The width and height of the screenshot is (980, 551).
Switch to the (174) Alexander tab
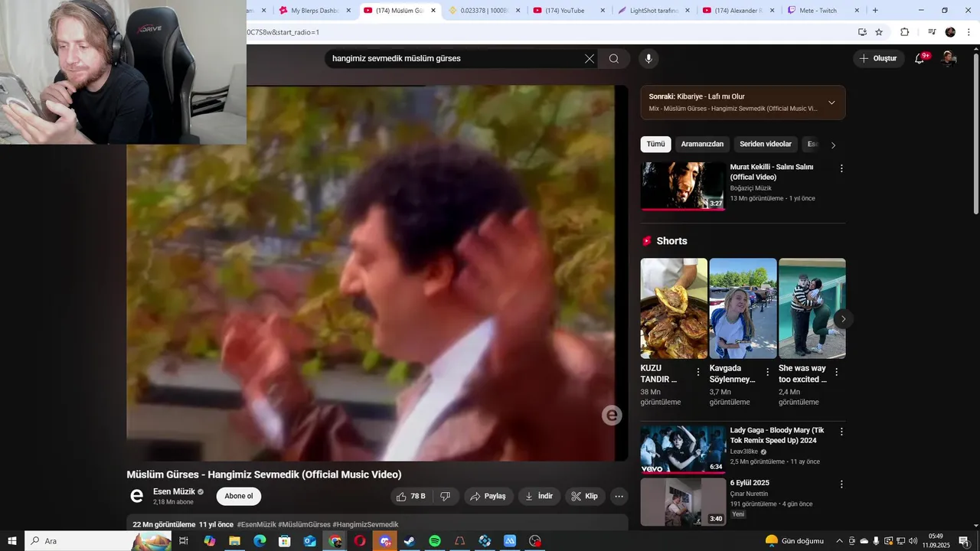pyautogui.click(x=737, y=10)
